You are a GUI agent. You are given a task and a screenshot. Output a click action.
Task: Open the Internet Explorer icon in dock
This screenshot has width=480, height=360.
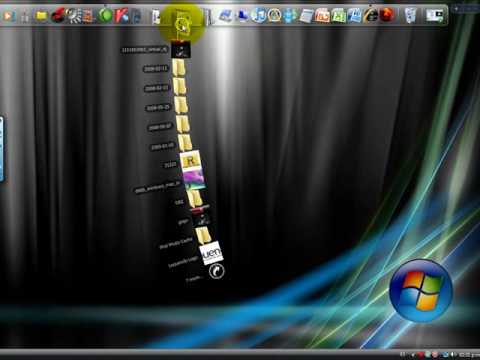[371, 16]
